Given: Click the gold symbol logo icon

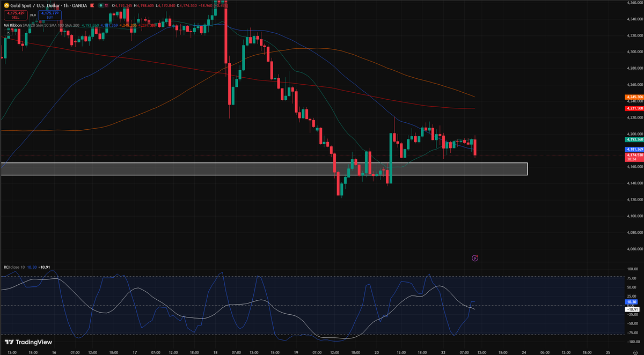Looking at the screenshot, I should [x=6, y=5].
